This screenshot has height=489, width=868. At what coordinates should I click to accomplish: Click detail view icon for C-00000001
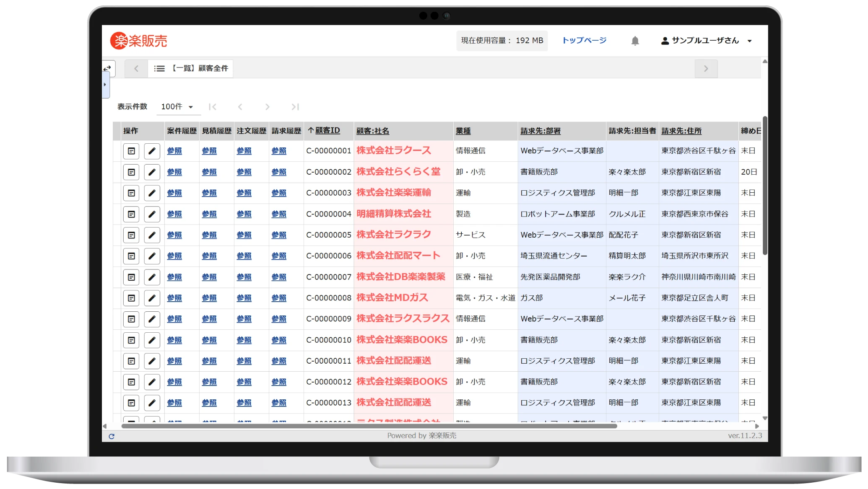click(131, 151)
